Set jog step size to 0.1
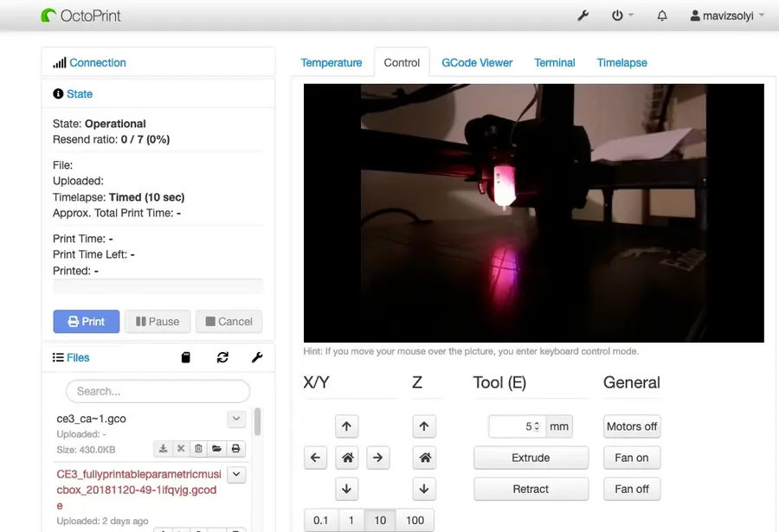779x532 pixels. click(x=321, y=520)
